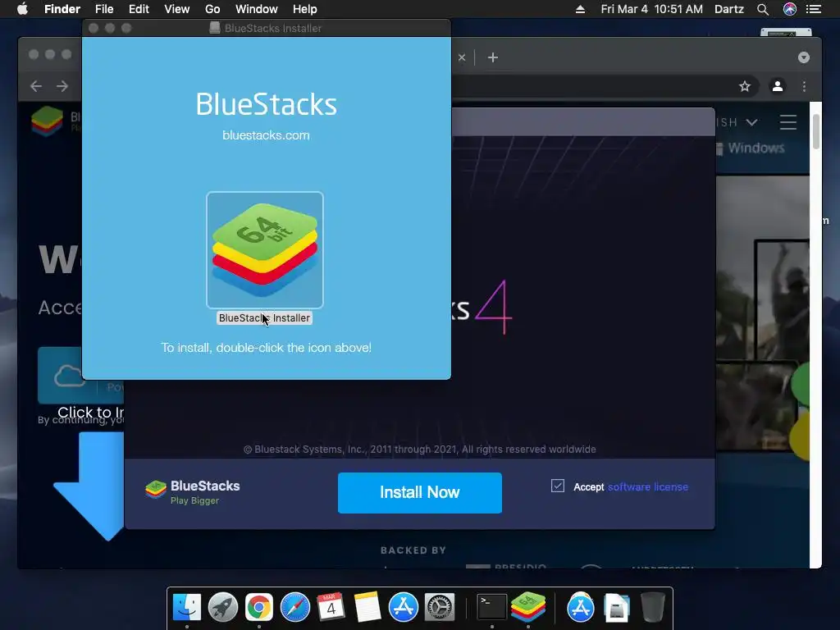This screenshot has width=840, height=630.
Task: Open Trash from the Dock
Action: point(652,607)
